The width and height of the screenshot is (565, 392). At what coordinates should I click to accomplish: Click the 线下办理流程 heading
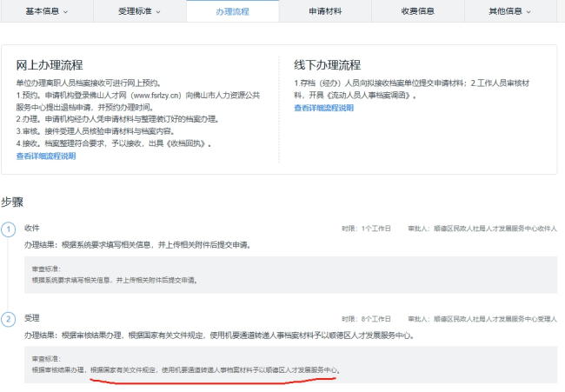pyautogui.click(x=327, y=65)
